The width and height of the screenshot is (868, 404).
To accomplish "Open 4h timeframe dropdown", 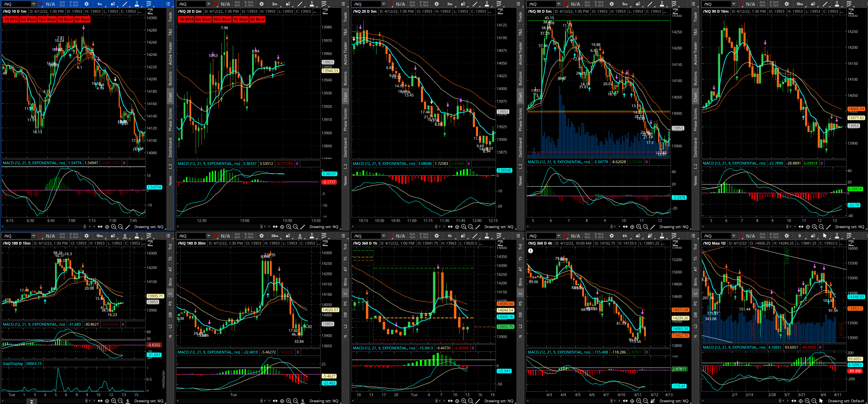I will 625,236.
